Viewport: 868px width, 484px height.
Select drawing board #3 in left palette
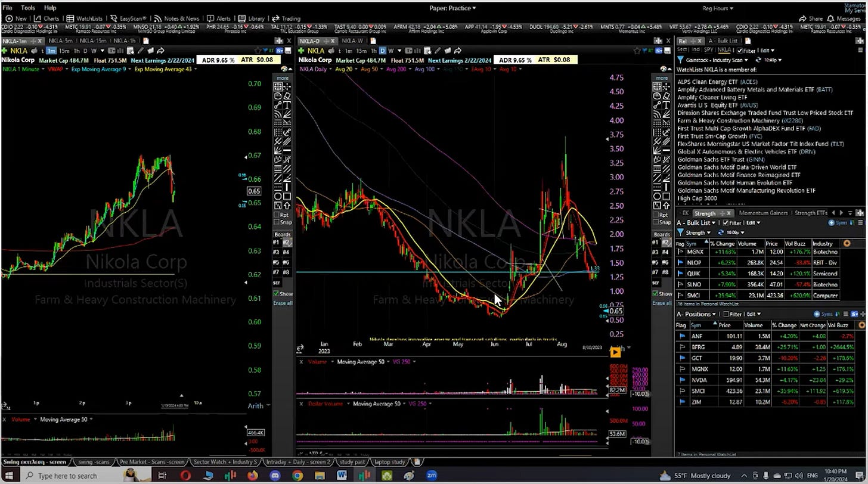(277, 252)
